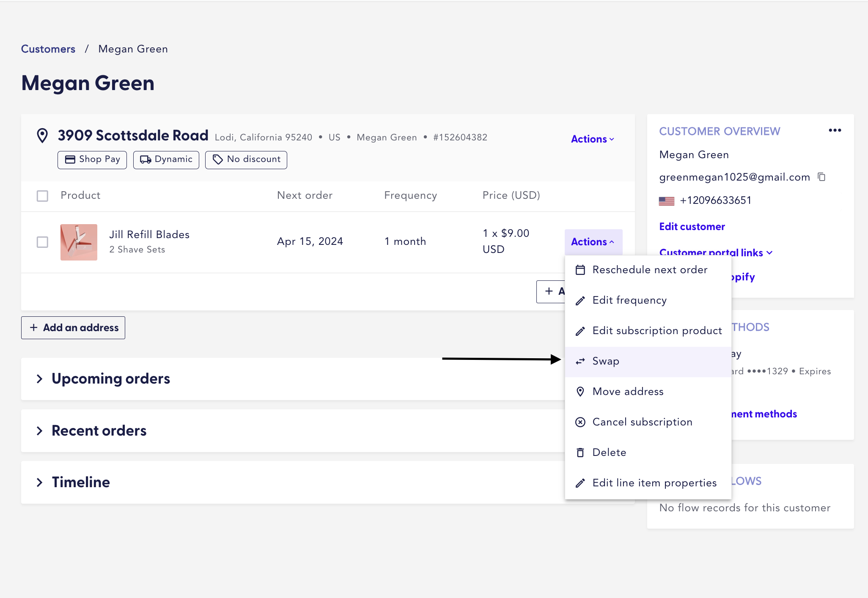Click the No discount badge
Image resolution: width=868 pixels, height=598 pixels.
(246, 159)
